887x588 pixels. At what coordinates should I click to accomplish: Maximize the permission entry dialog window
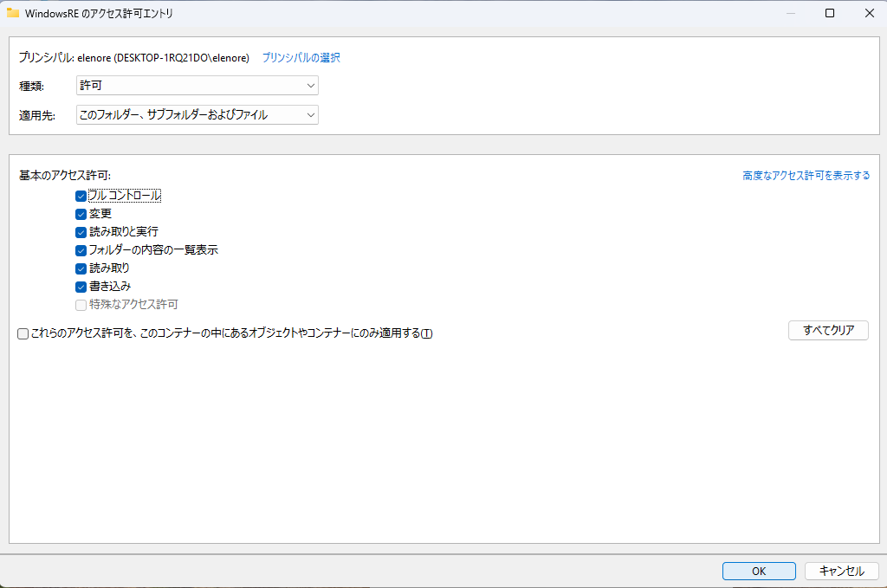(829, 13)
